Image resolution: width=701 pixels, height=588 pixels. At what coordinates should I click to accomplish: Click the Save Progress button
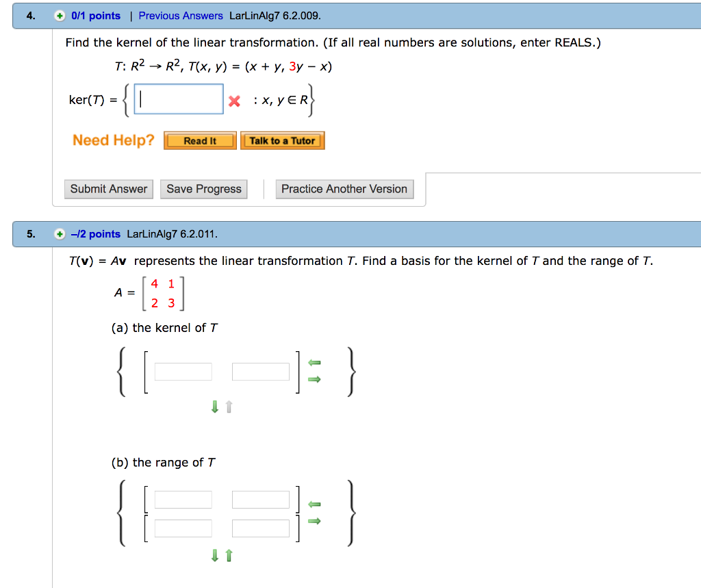(x=203, y=189)
